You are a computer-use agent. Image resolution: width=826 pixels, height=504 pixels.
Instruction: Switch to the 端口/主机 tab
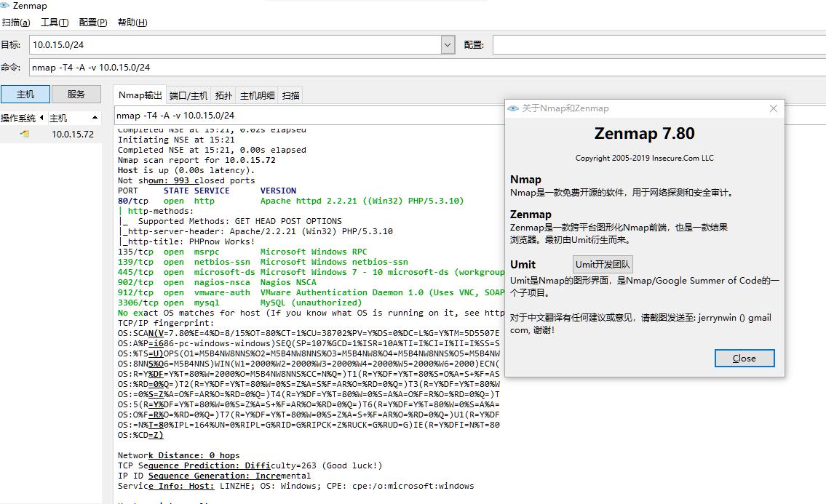188,95
